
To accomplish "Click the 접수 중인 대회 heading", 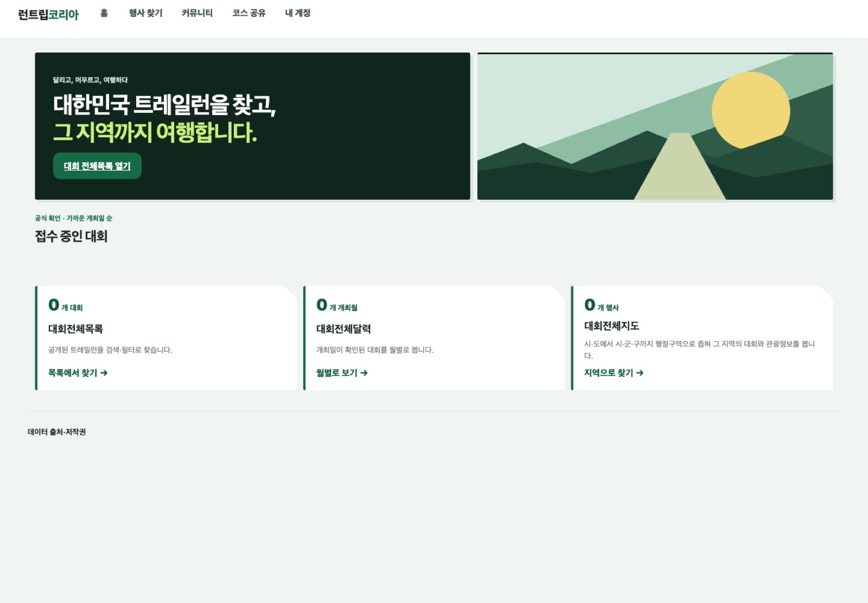I will [71, 236].
